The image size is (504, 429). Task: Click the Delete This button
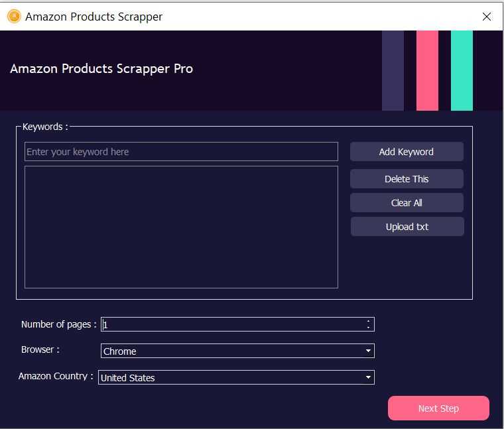407,178
